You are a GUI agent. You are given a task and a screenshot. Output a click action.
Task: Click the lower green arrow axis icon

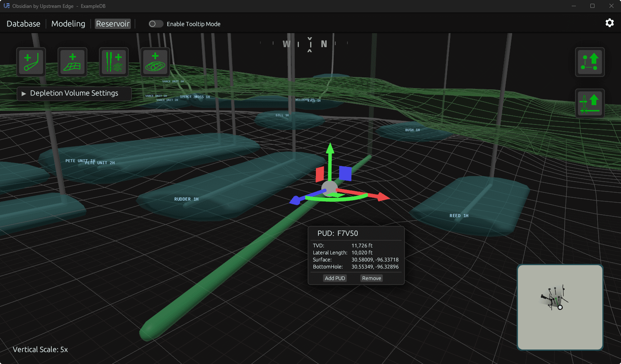(590, 103)
